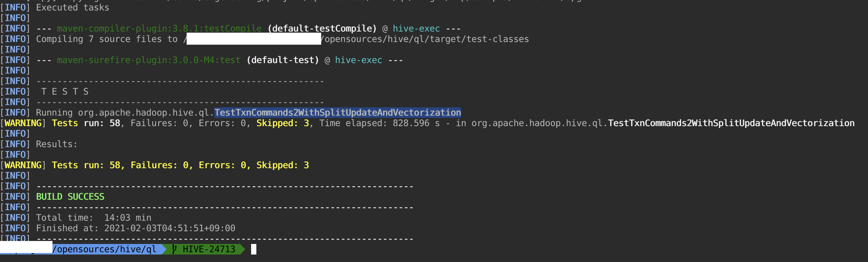
Task: Click 'hive-exec' on the surefire plugin line
Action: (x=359, y=60)
